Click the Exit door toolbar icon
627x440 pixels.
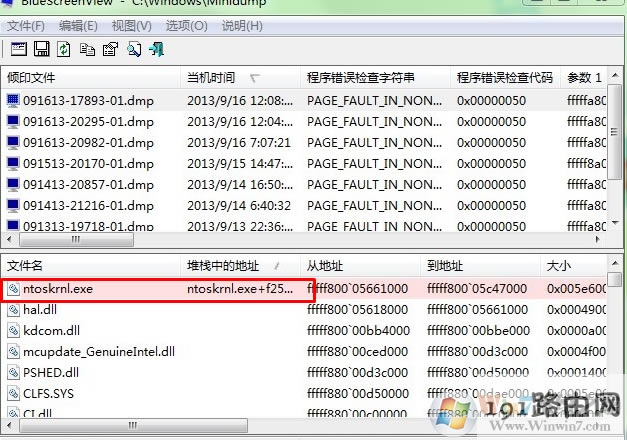(156, 49)
